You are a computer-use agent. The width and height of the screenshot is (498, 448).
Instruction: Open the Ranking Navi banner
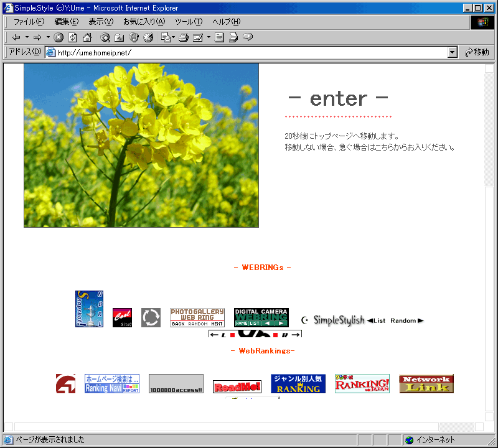(112, 383)
